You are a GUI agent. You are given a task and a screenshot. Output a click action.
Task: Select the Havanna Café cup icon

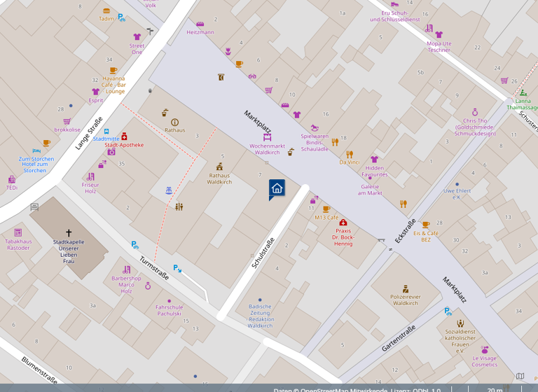pyautogui.click(x=114, y=70)
